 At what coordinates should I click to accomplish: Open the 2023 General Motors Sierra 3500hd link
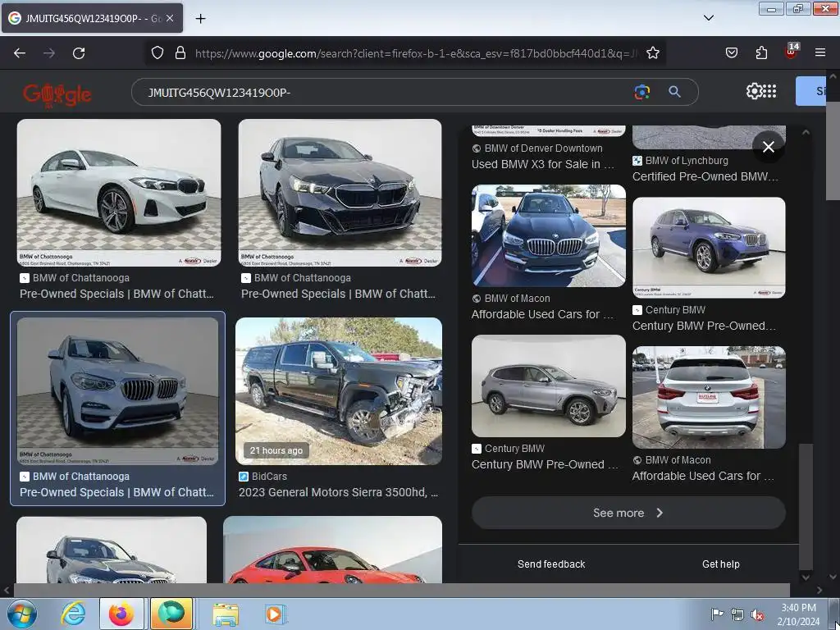(338, 492)
